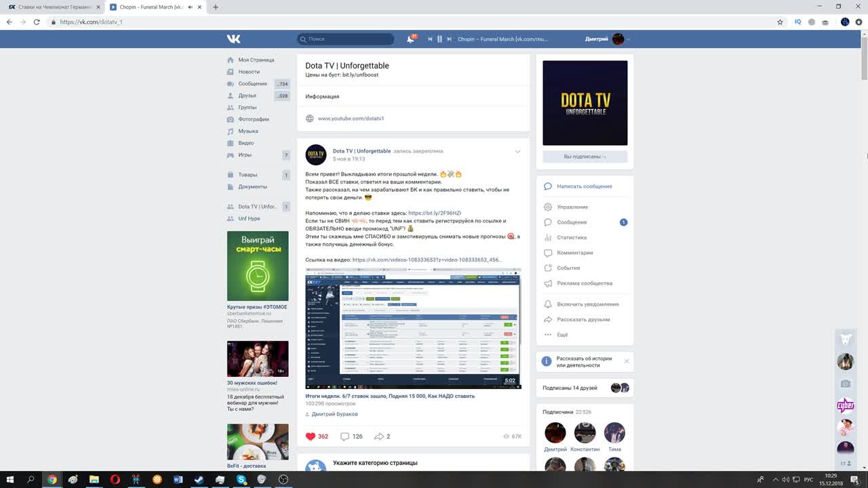Open Реклама сообщества
The width and height of the screenshot is (868, 488).
click(585, 283)
